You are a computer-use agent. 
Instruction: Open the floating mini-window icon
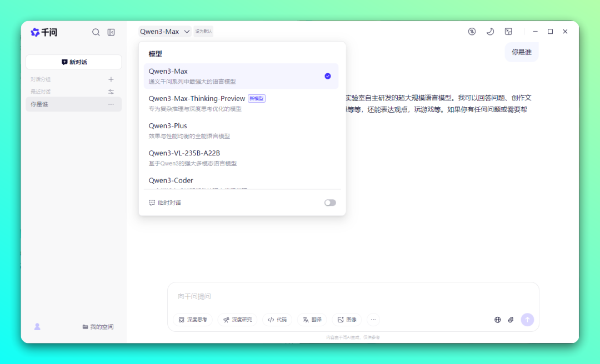coord(508,32)
